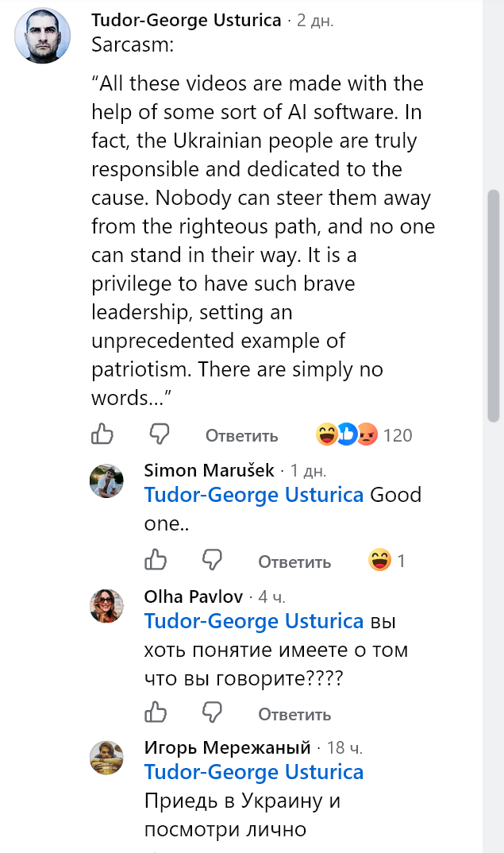Open Simon Marušek's profile name
Screen dimensions: 504x853
(x=209, y=470)
